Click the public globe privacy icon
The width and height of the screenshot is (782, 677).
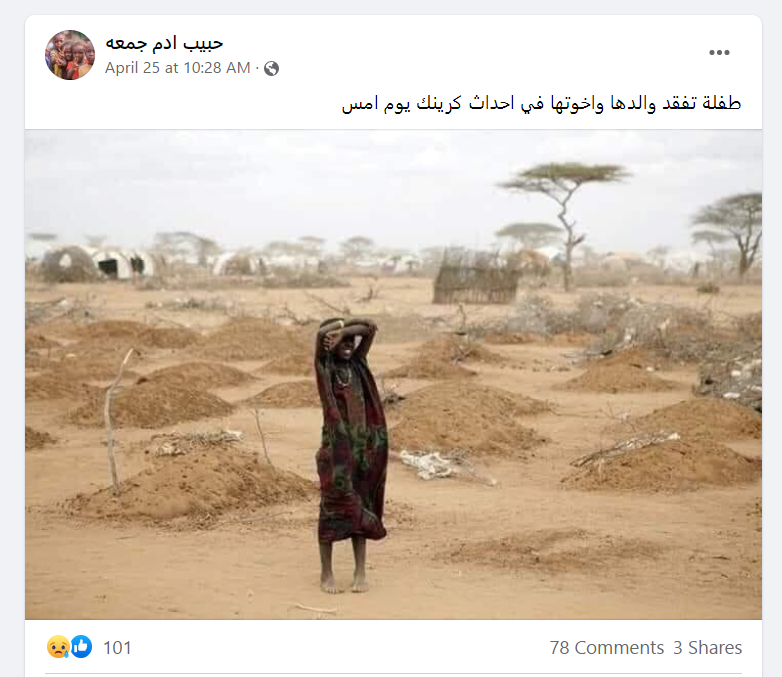271,68
